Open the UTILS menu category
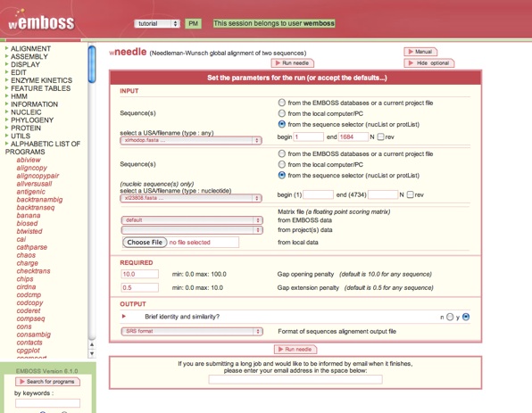This screenshot has width=532, height=413. [x=21, y=136]
